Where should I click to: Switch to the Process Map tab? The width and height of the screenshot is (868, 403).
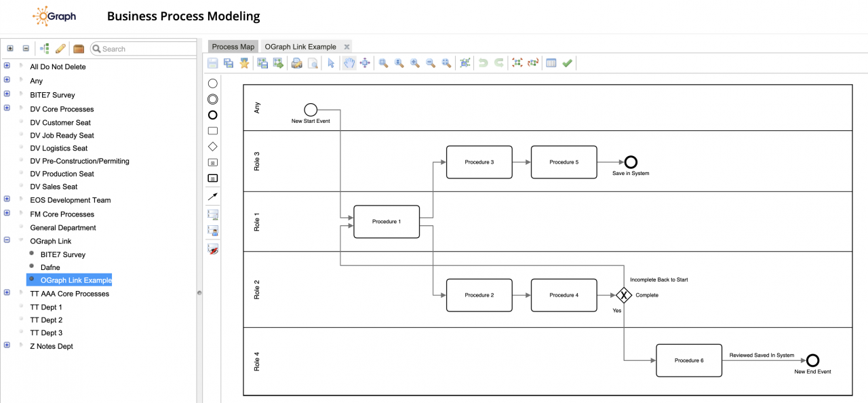233,46
